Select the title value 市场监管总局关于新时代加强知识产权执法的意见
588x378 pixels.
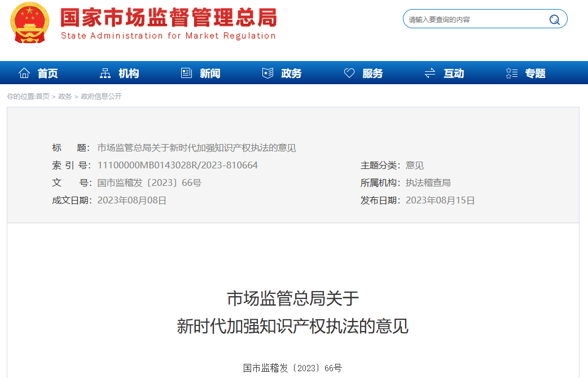196,148
